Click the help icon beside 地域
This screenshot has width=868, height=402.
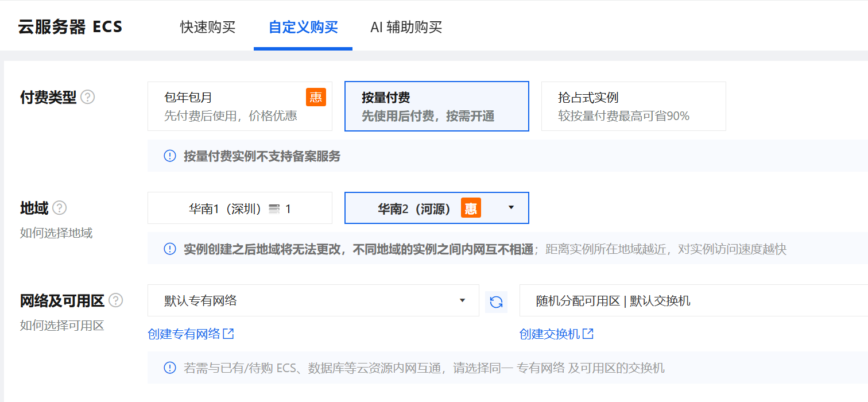60,208
